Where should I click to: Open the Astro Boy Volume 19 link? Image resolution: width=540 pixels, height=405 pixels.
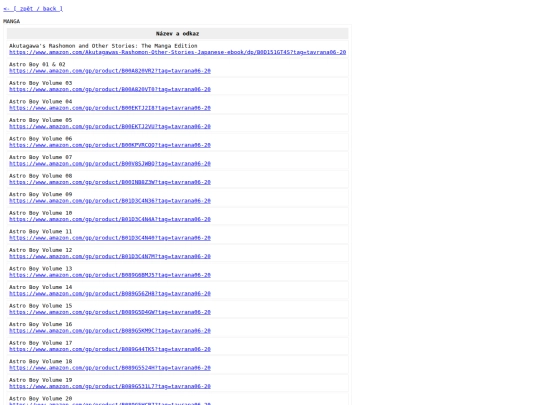coord(110,387)
